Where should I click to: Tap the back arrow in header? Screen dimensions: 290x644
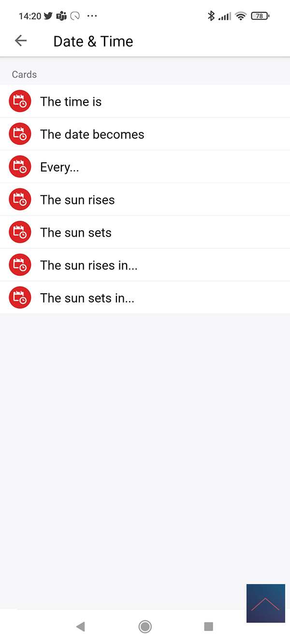click(21, 41)
